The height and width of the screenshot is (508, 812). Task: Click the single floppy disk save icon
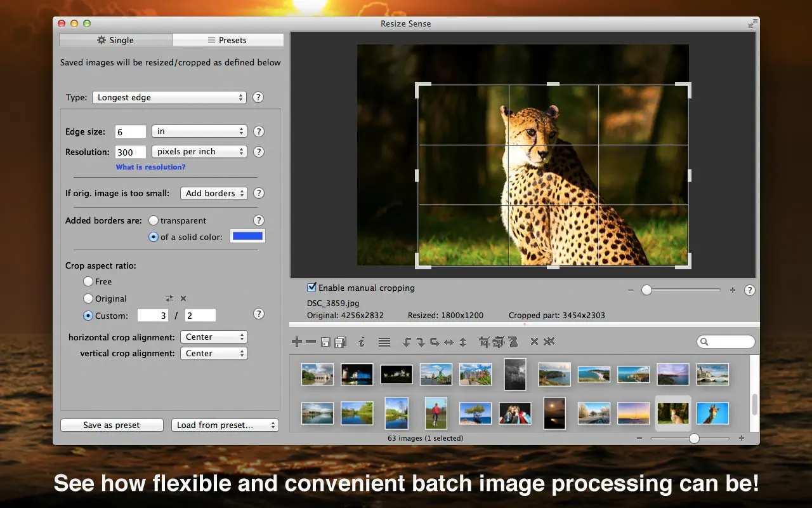coord(325,342)
